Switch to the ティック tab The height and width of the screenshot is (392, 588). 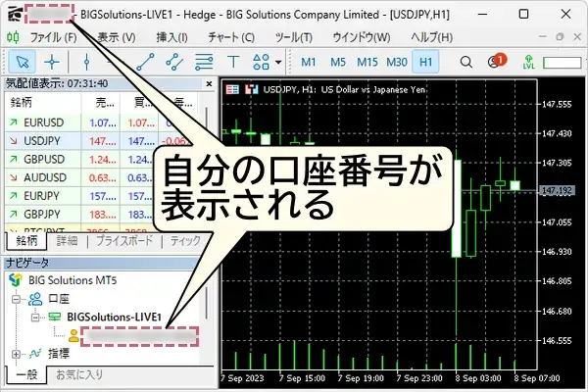click(x=185, y=240)
